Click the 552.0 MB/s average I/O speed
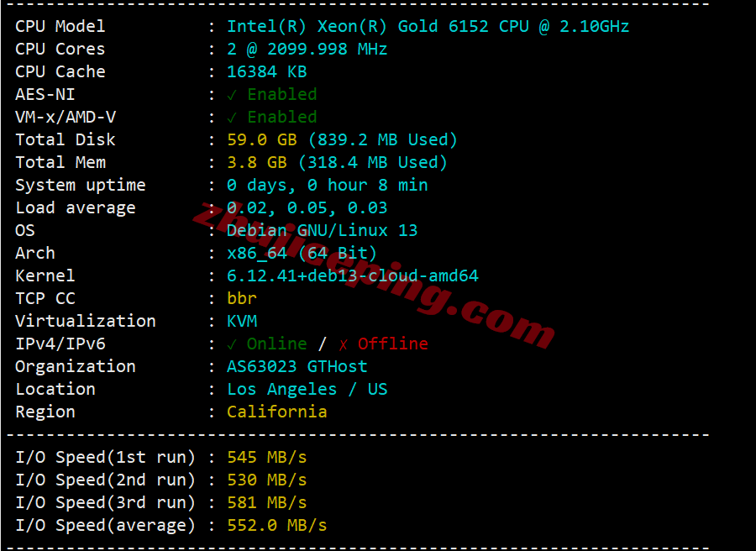The height and width of the screenshot is (551, 756). pyautogui.click(x=276, y=526)
